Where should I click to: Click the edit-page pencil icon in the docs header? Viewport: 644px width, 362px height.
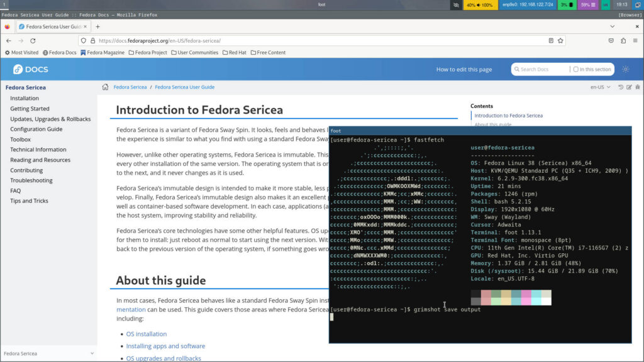(x=629, y=87)
